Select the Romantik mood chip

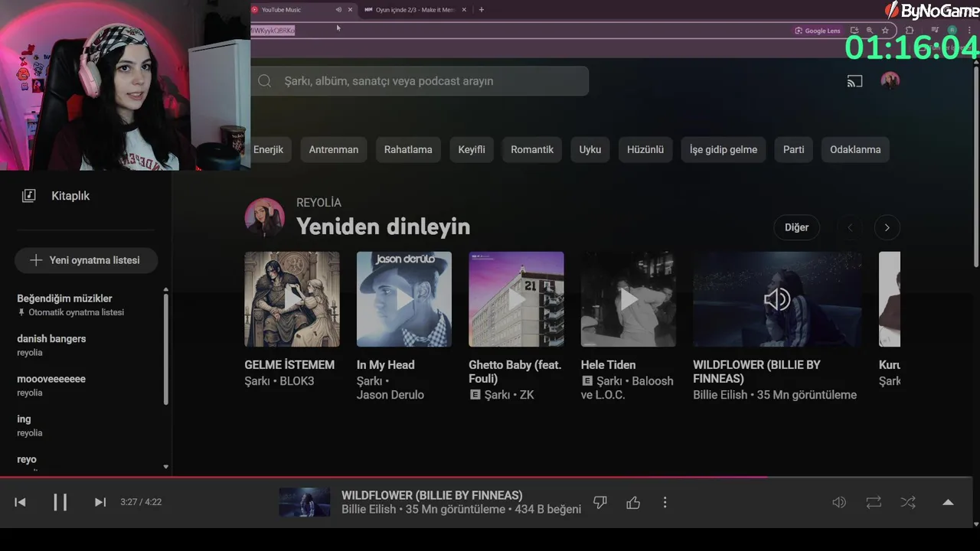pos(532,149)
